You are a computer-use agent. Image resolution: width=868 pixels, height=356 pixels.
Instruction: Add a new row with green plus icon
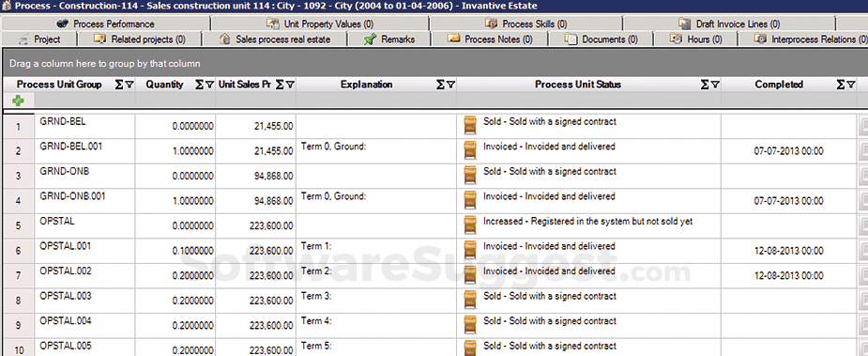[18, 101]
